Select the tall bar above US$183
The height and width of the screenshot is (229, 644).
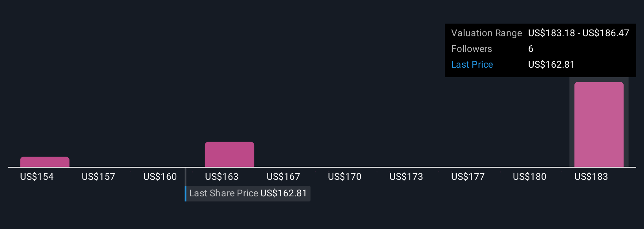[x=599, y=124]
